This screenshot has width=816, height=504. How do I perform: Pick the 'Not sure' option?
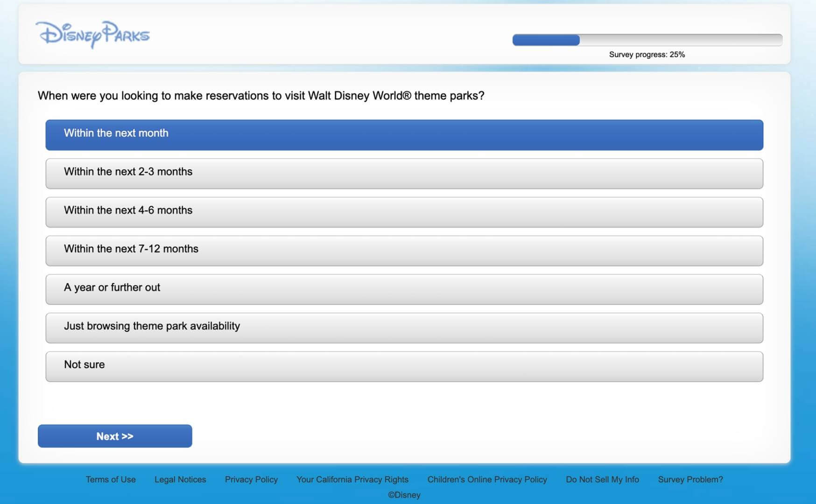point(404,367)
